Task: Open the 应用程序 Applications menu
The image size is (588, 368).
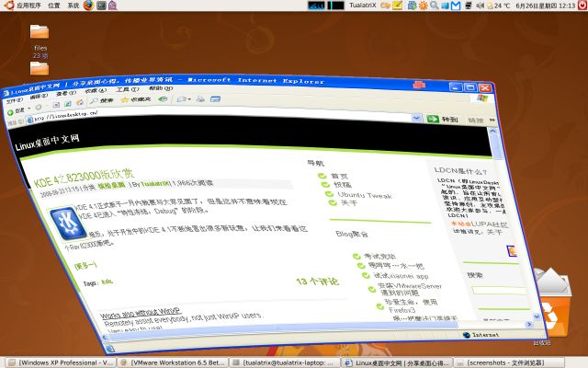Action: (x=28, y=6)
